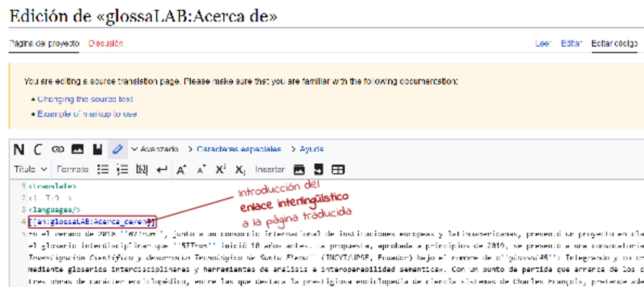Screen dimensions: 644x287
Task: Collapse the Avanzado toolbar section
Action: [x=155, y=149]
